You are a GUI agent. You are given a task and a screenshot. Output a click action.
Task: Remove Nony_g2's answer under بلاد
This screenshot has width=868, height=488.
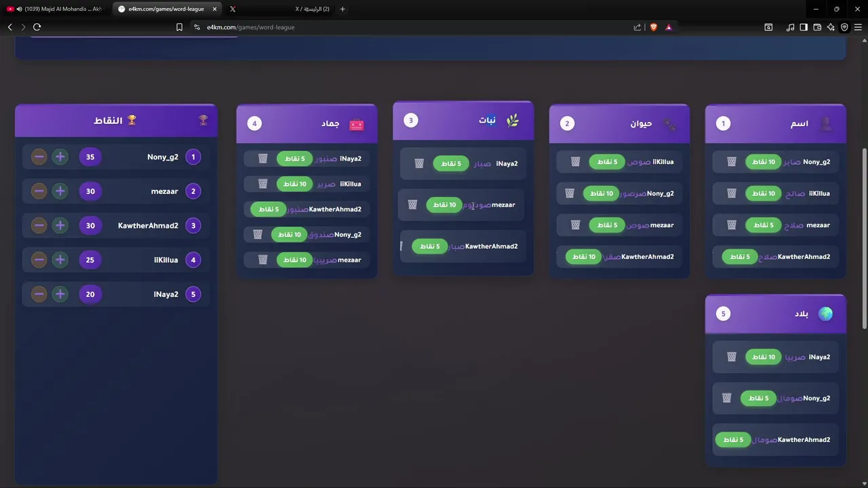(x=727, y=399)
